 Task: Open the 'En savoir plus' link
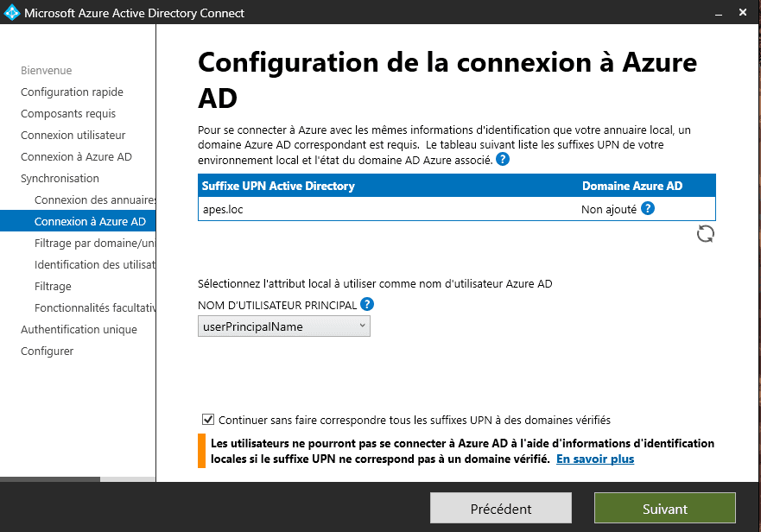click(594, 459)
